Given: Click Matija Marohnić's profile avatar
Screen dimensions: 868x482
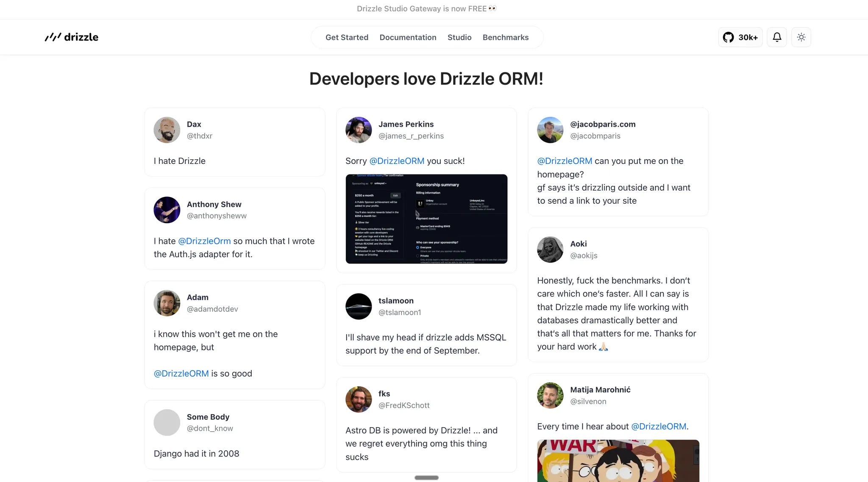Looking at the screenshot, I should 550,396.
